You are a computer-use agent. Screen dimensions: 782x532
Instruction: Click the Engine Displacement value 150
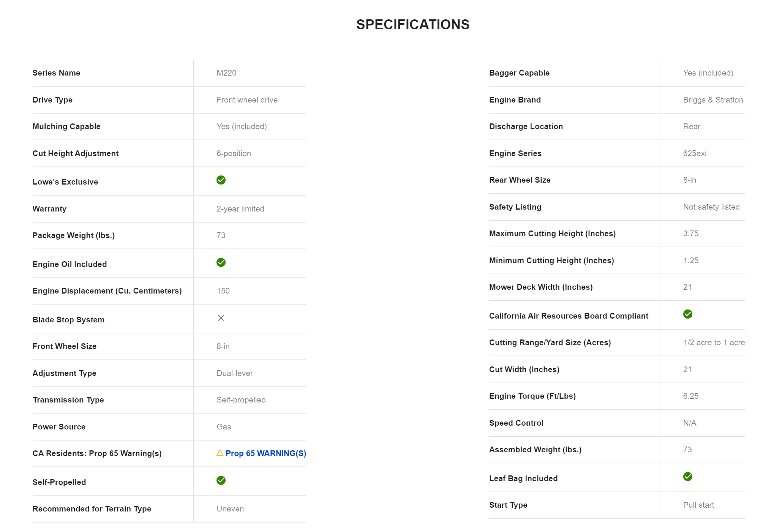coord(223,291)
